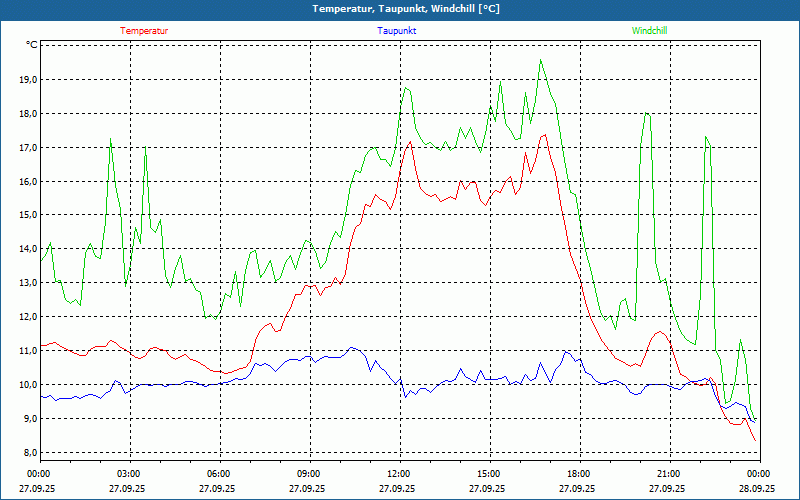The width and height of the screenshot is (800, 500).
Task: Click the '°C' unit label on the y-axis
Action: pos(32,45)
